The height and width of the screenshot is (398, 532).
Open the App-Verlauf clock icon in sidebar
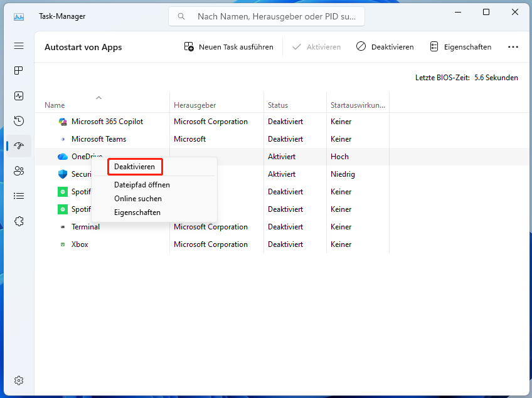coord(19,120)
